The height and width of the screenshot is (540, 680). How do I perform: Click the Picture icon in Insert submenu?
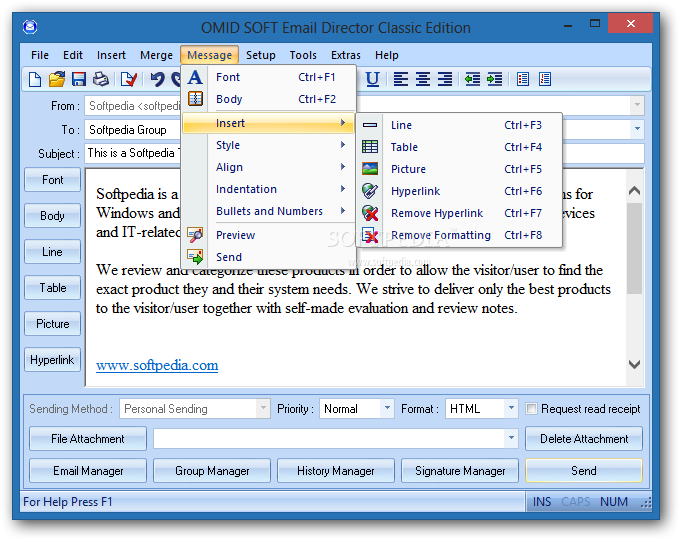click(x=370, y=169)
